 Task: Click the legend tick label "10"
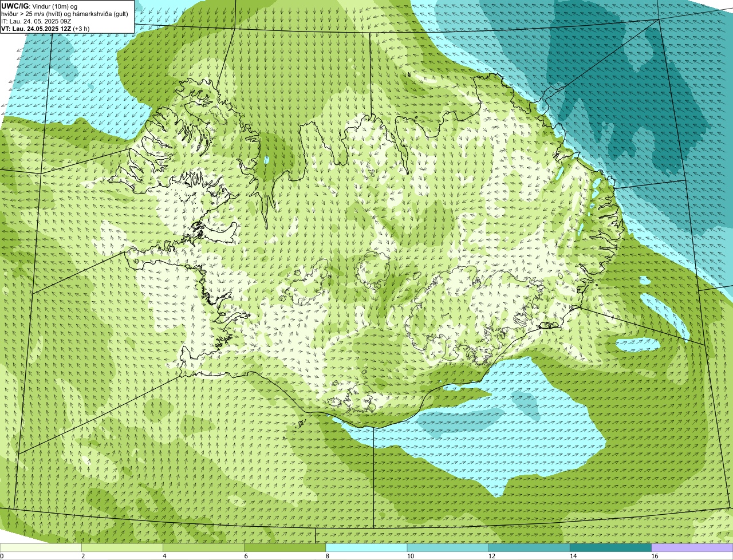coord(410,556)
